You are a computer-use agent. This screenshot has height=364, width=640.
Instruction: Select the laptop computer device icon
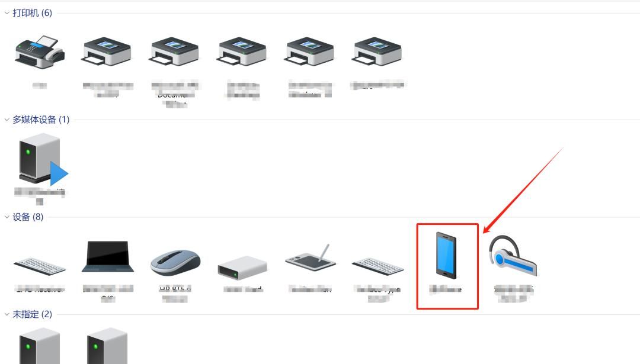[x=107, y=257]
